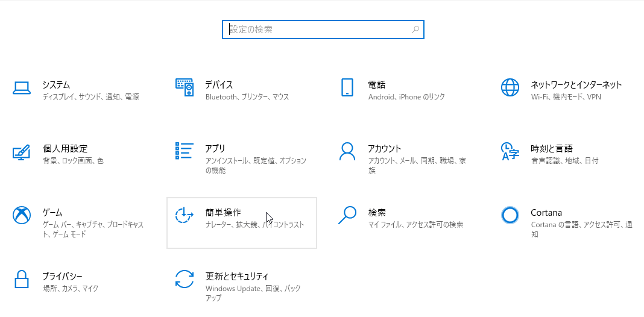644x317 pixels.
Task: Click description 音声認識、地域、日付
Action: (565, 161)
